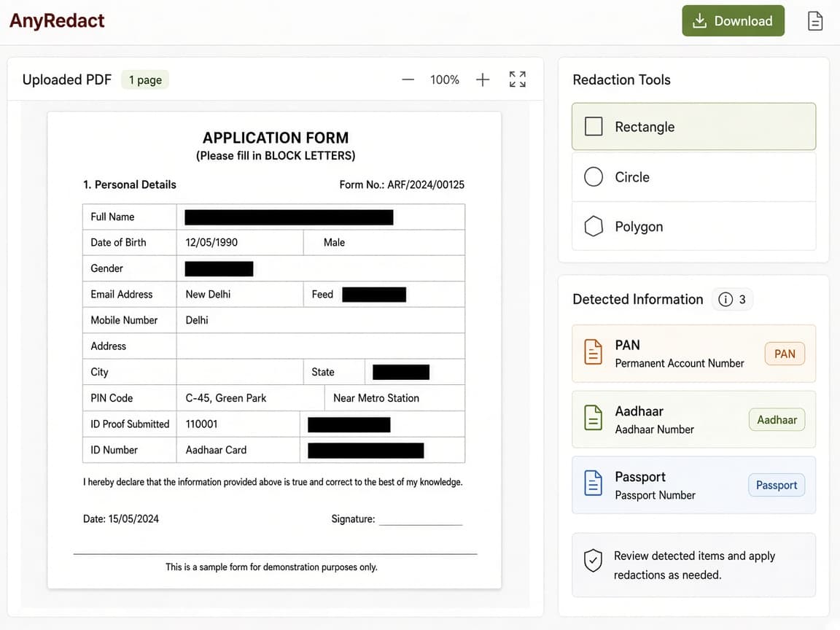Select the State redaction box

(401, 373)
